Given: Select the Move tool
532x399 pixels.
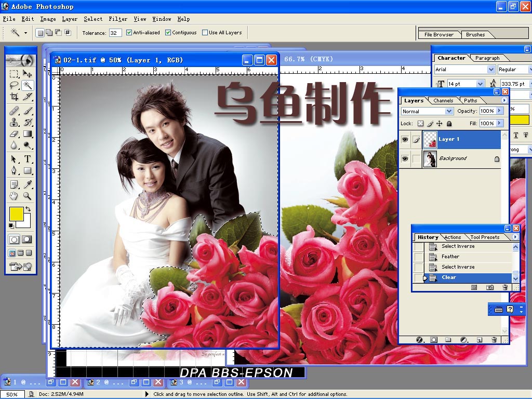Looking at the screenshot, I should point(27,74).
